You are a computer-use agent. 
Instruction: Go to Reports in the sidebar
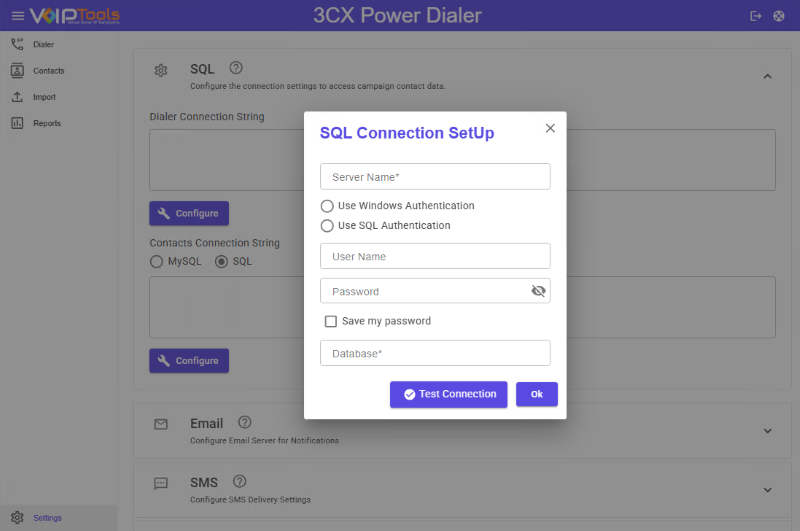tap(46, 123)
